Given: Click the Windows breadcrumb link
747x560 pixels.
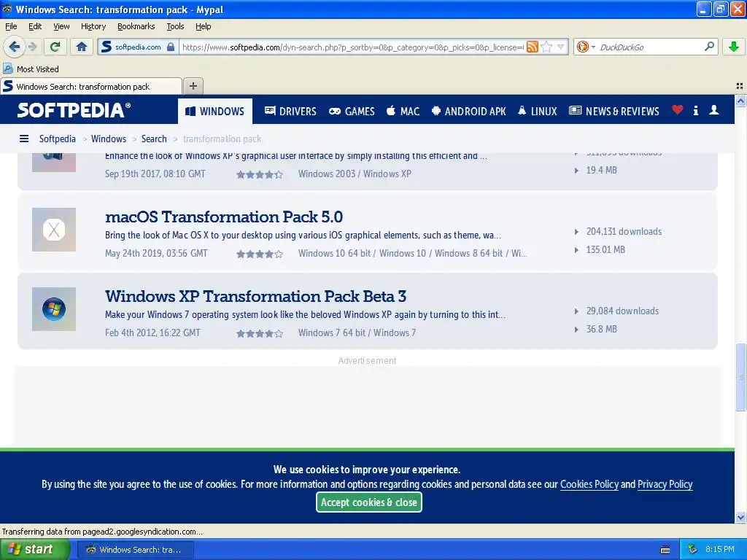Looking at the screenshot, I should coord(109,139).
